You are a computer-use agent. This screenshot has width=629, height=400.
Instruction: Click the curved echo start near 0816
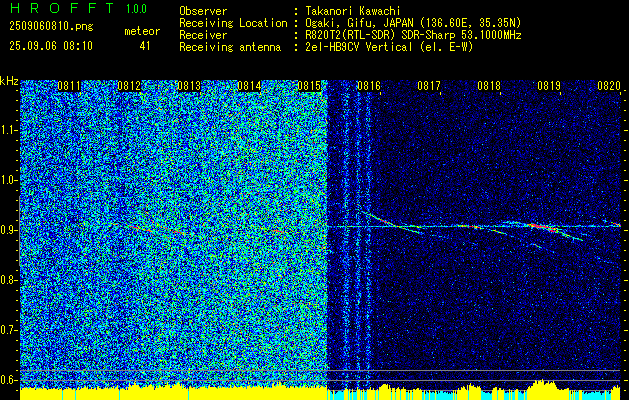373,217
